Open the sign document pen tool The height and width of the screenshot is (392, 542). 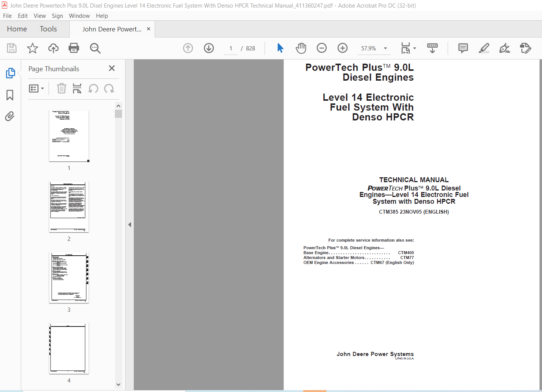click(x=504, y=48)
